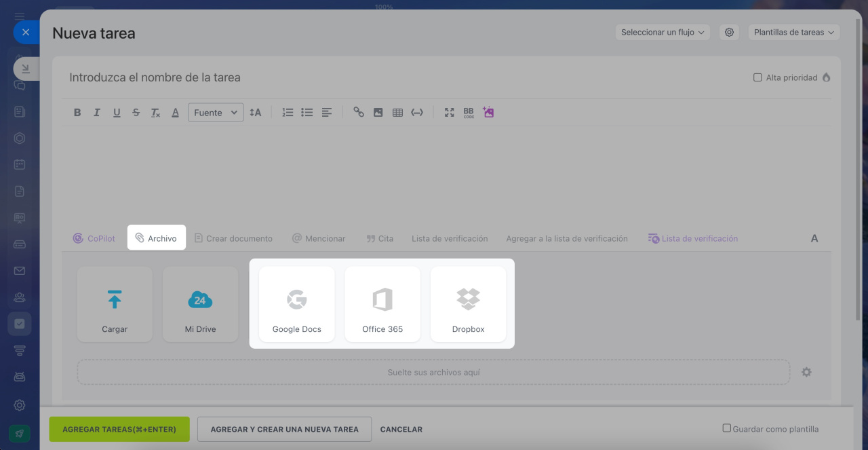Expand editor to fullscreen
The image size is (868, 450).
coord(449,113)
